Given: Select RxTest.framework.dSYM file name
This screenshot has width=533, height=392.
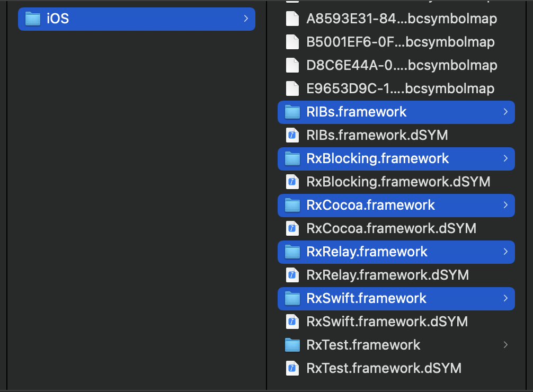Looking at the screenshot, I should (384, 368).
